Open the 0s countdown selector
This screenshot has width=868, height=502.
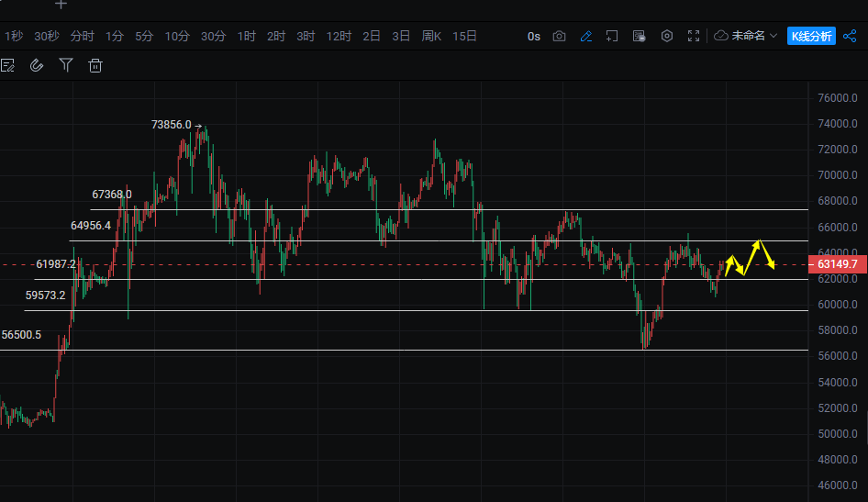(534, 37)
